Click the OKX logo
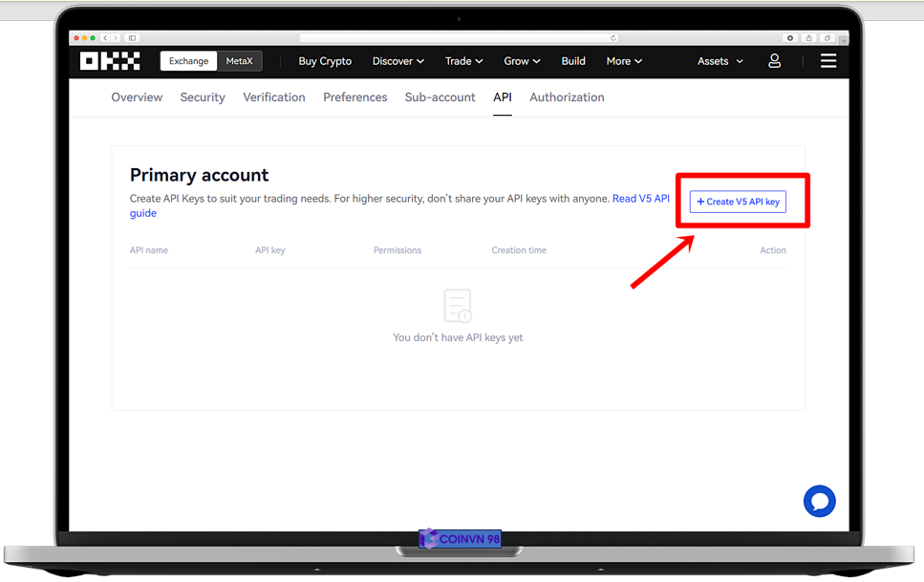This screenshot has width=924, height=582. point(110,61)
